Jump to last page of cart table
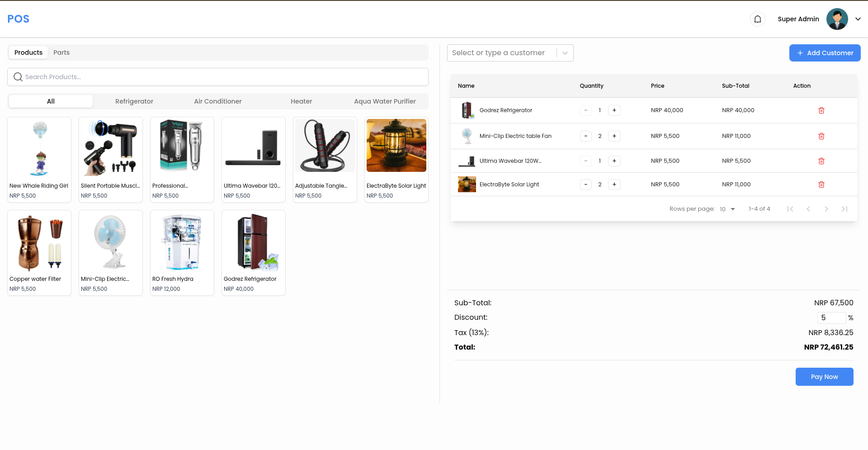The width and height of the screenshot is (868, 450). click(x=844, y=209)
